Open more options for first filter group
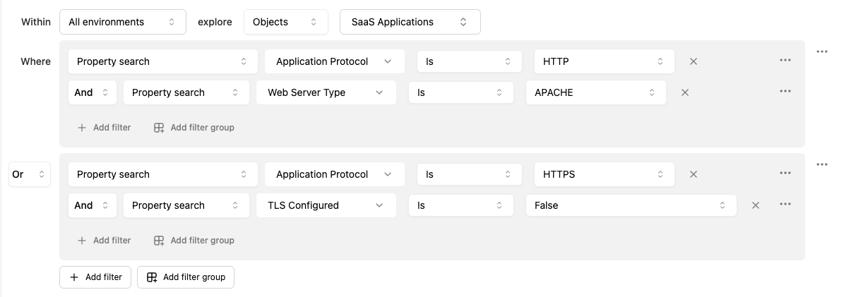Image resolution: width=868 pixels, height=297 pixels. pyautogui.click(x=821, y=51)
